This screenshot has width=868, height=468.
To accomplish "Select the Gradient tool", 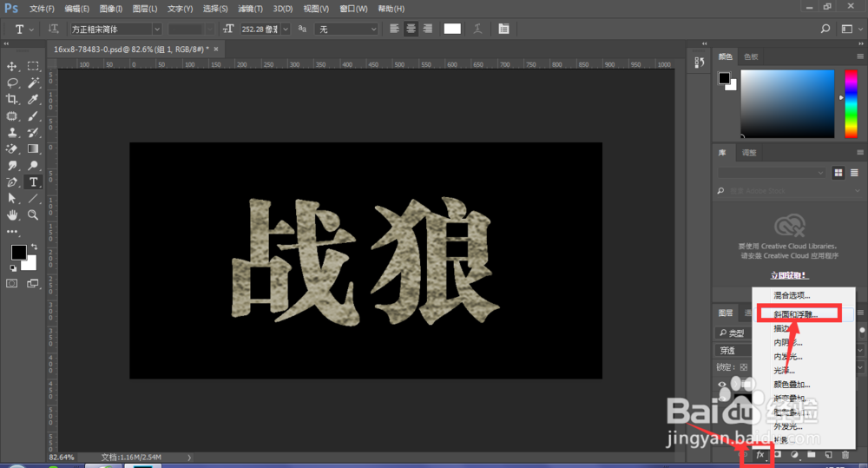I will coord(33,149).
